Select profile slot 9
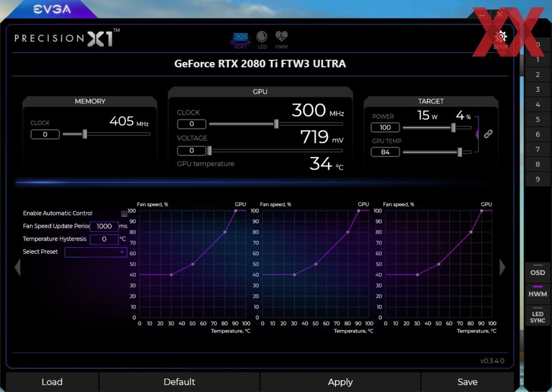 click(538, 179)
